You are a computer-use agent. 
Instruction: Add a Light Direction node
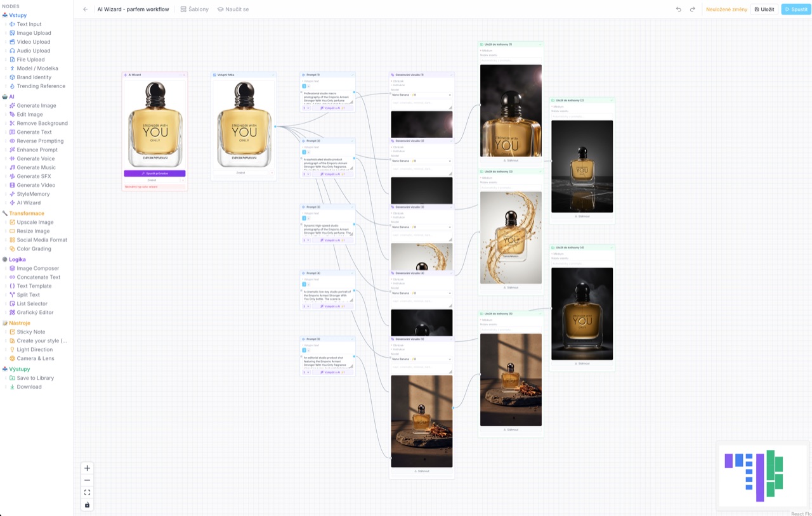pyautogui.click(x=35, y=350)
